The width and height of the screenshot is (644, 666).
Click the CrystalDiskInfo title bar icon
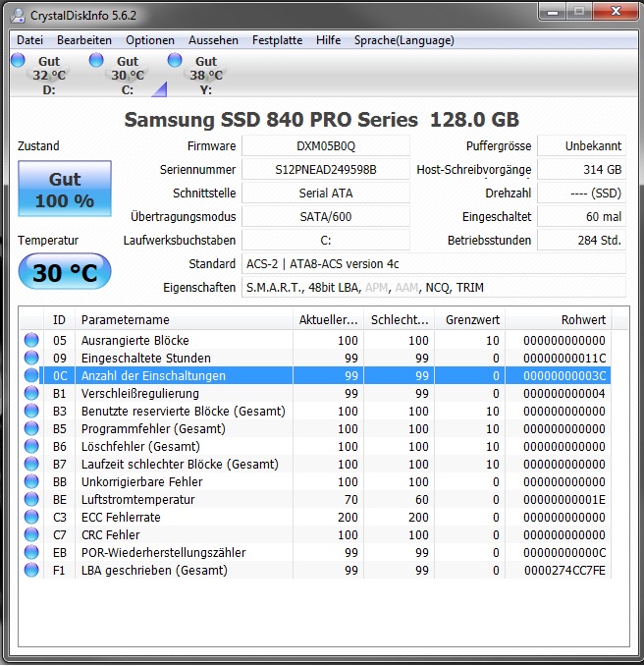point(19,16)
